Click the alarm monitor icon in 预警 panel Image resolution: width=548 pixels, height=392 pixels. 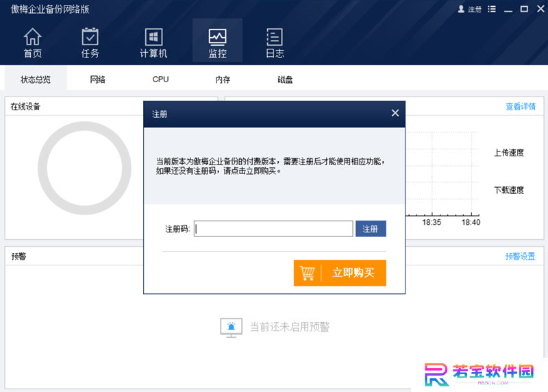[x=231, y=328]
